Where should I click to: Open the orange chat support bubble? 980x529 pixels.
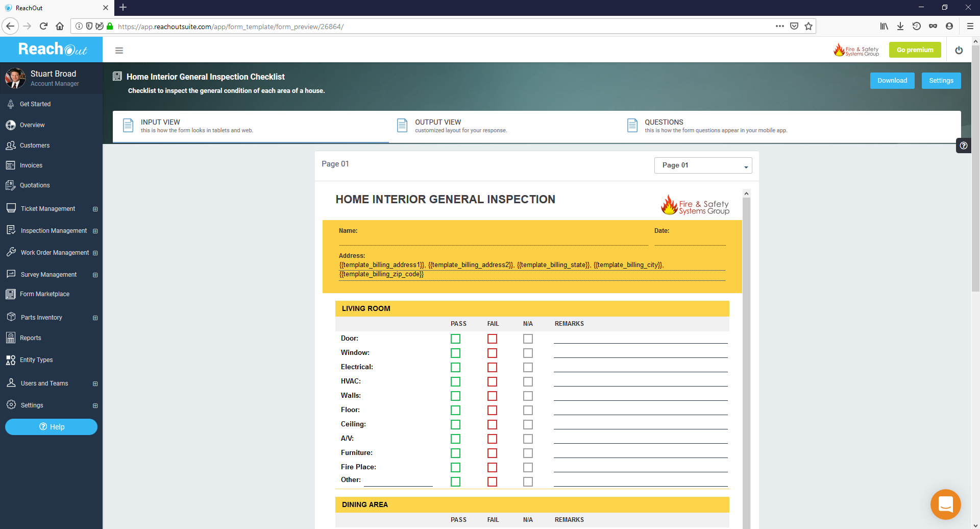(945, 504)
